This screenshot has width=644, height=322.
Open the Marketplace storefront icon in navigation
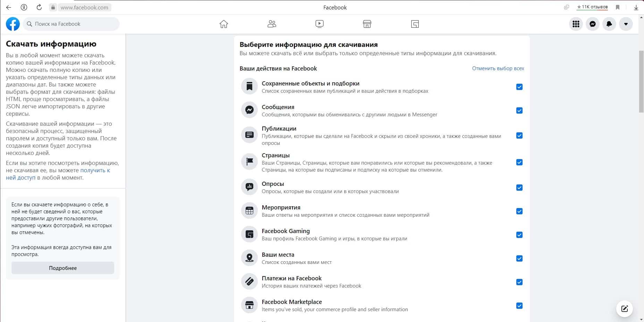[367, 24]
